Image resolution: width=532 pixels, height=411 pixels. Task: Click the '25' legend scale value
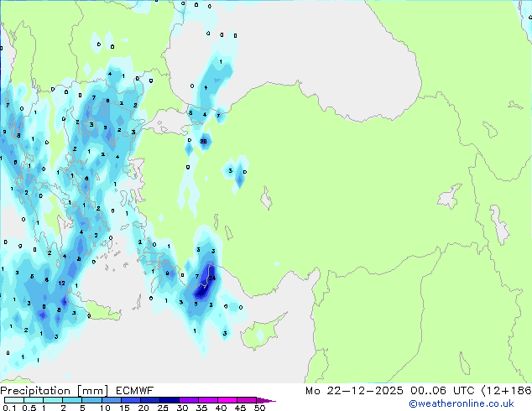163,408
